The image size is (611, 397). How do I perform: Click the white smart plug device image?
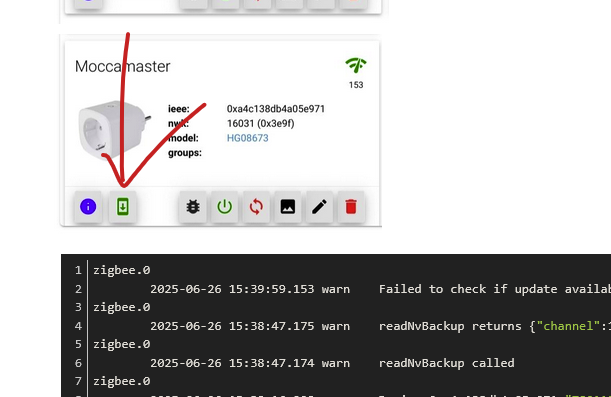click(114, 130)
